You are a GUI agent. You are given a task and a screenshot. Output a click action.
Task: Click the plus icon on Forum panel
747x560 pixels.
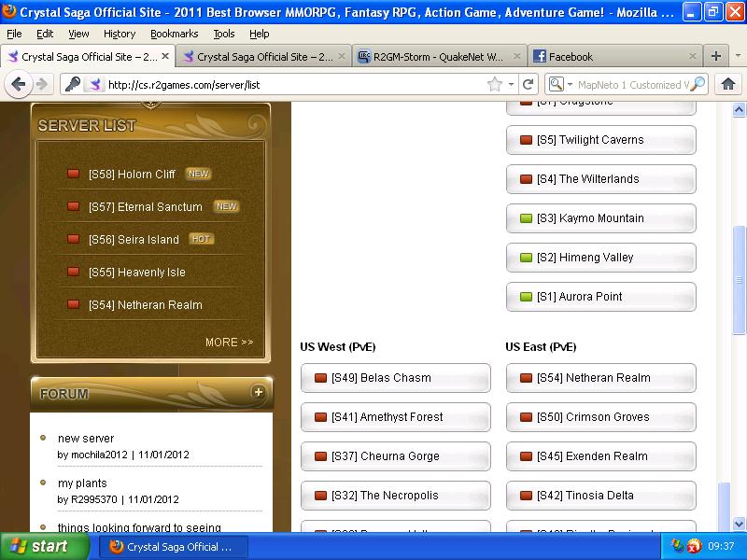pos(259,393)
